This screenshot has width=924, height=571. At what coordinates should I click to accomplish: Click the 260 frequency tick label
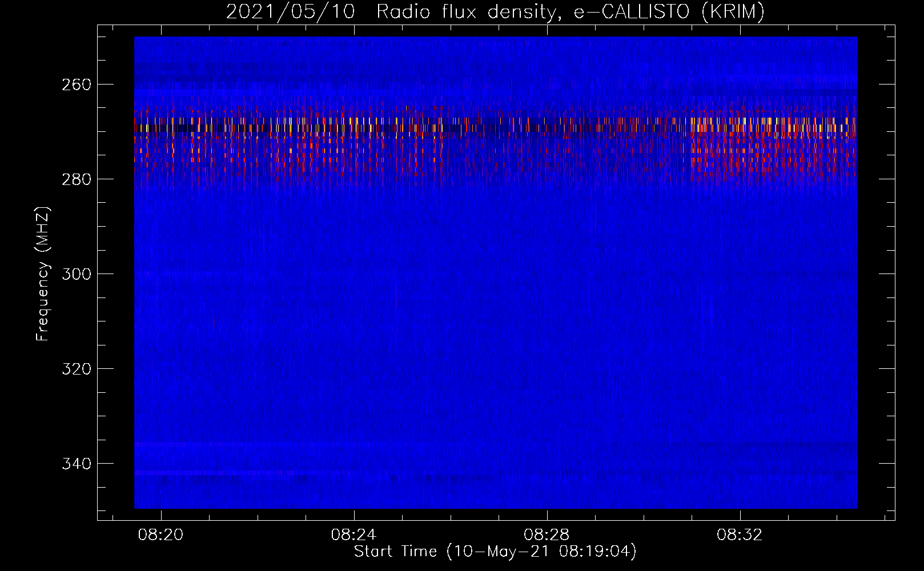[x=76, y=85]
